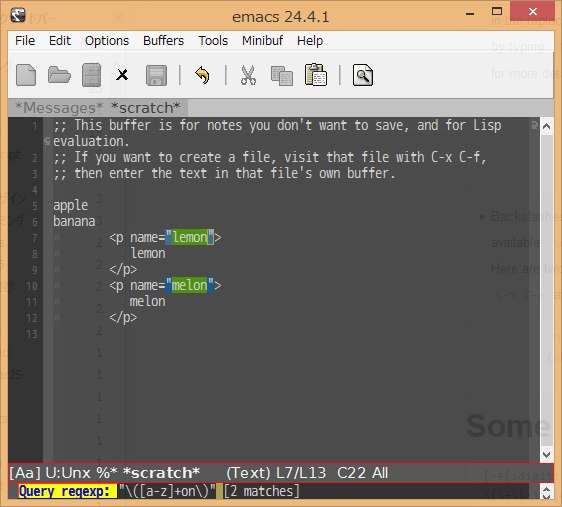Open the Help menu
Viewport: 562px width, 507px height.
(x=310, y=41)
